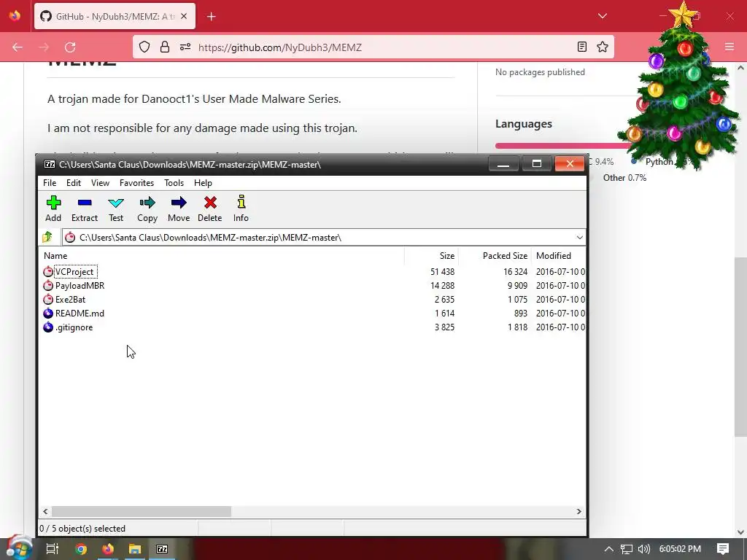Click the Firefox back arrow button
The image size is (747, 560).
pyautogui.click(x=18, y=47)
